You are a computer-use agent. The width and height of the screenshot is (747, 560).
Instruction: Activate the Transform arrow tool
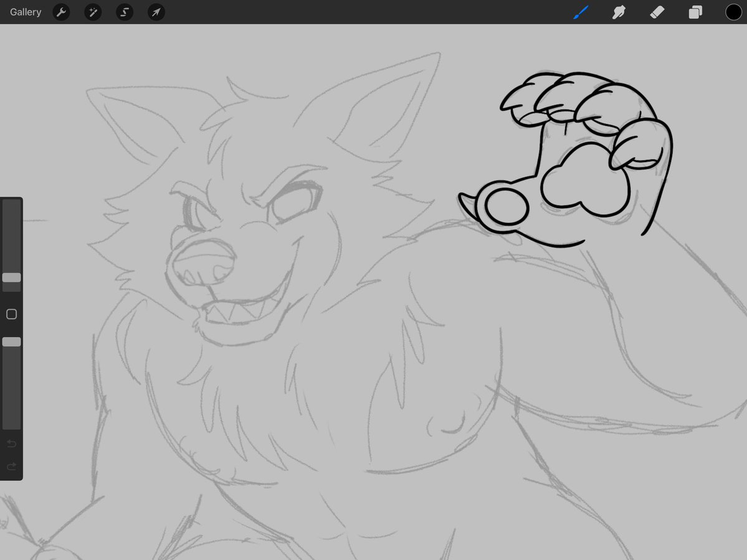(x=156, y=12)
